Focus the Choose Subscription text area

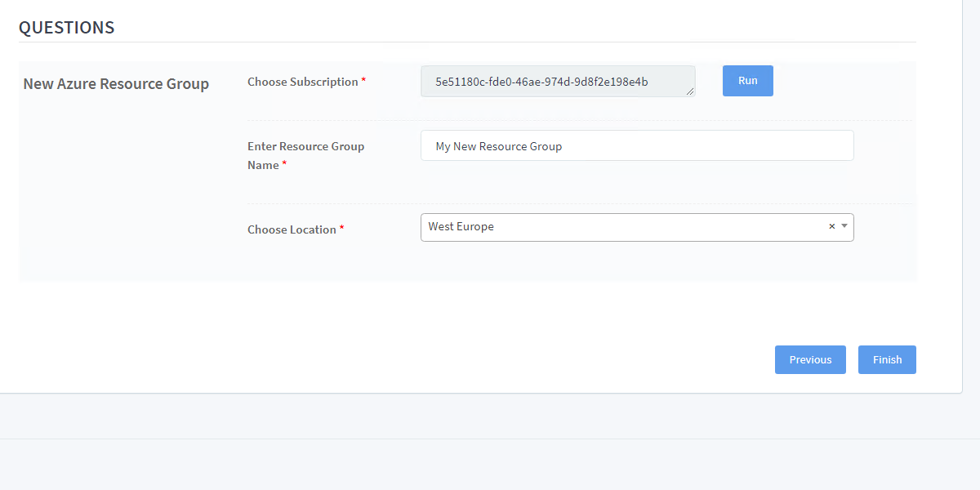(x=558, y=82)
